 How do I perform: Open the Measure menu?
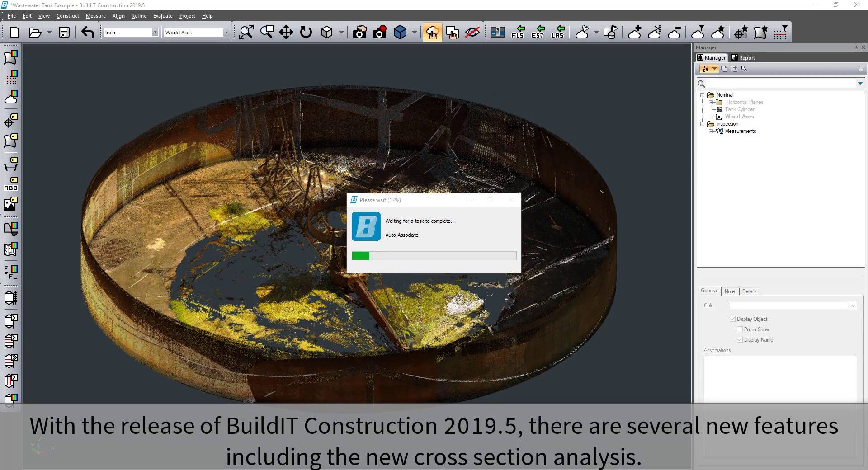coord(95,15)
